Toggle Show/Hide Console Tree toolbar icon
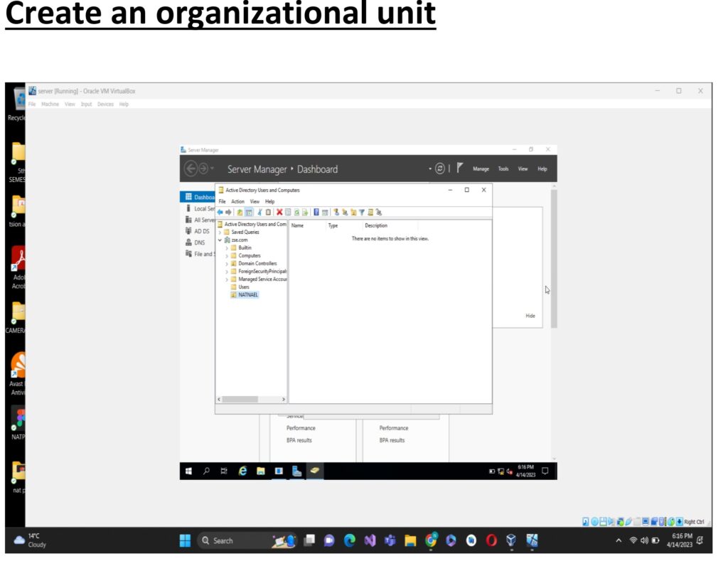 point(249,212)
